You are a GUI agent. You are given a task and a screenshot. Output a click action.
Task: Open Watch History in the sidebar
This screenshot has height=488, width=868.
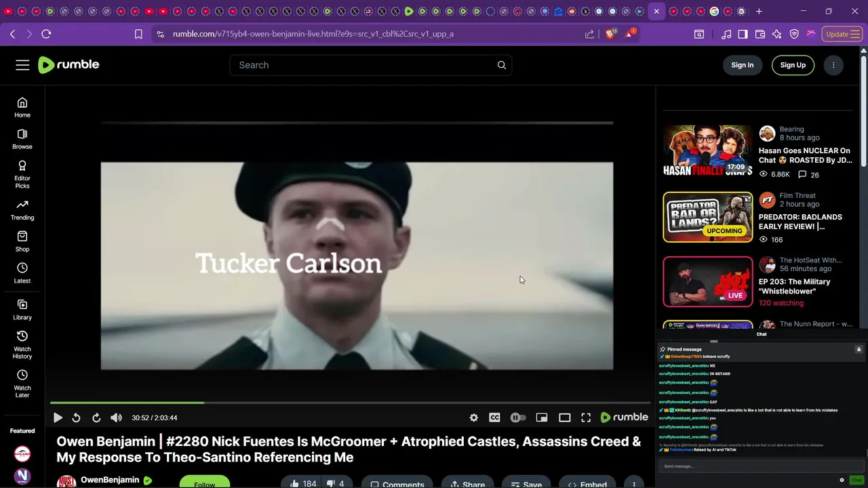(x=22, y=345)
